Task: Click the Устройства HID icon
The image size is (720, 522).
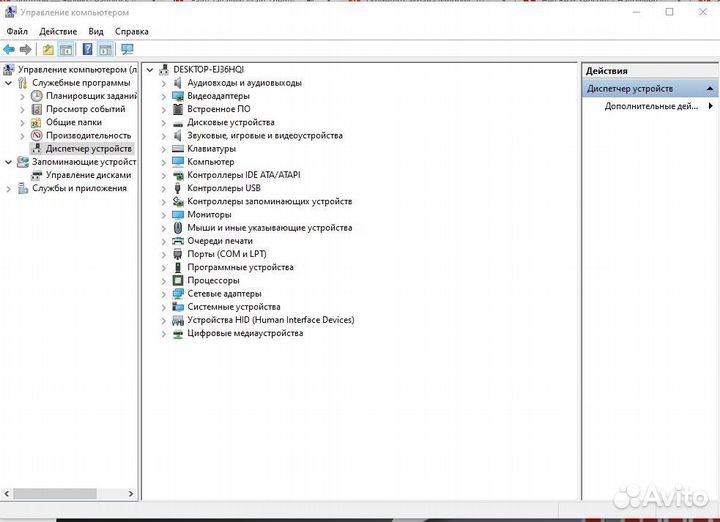Action: coord(178,320)
